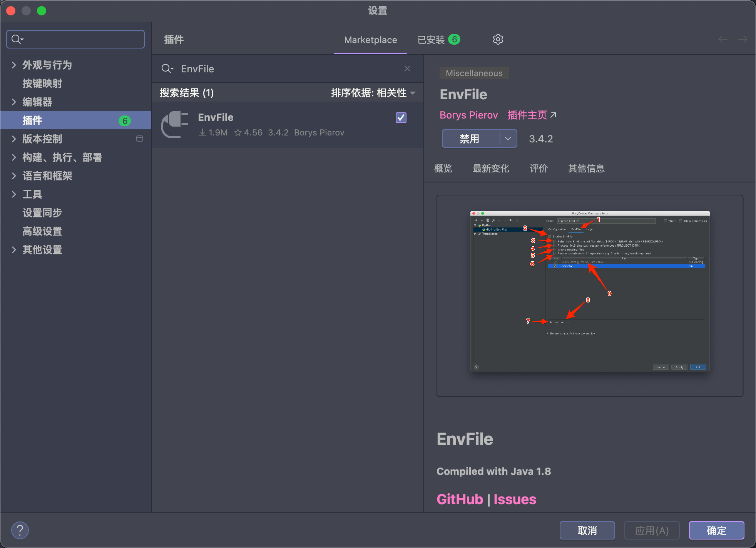Navigate forward with the right arrow
Viewport: 756px width, 548px height.
point(743,39)
